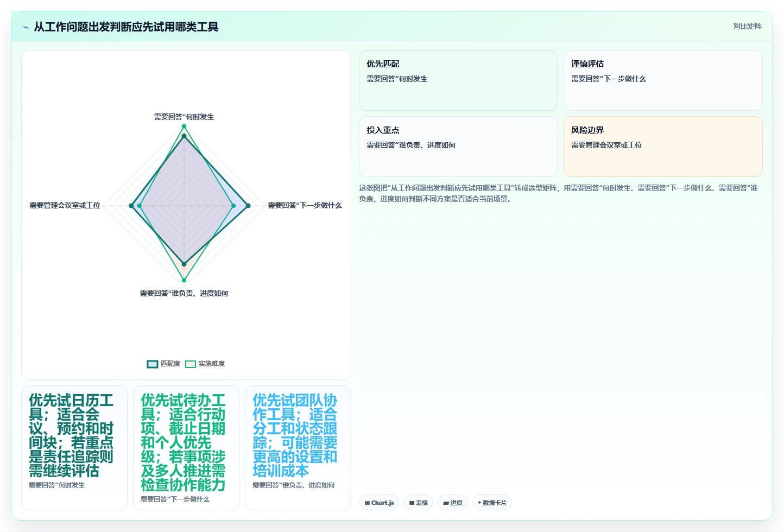The height and width of the screenshot is (532, 784).
Task: Open the 风险边界 card
Action: pyautogui.click(x=663, y=147)
